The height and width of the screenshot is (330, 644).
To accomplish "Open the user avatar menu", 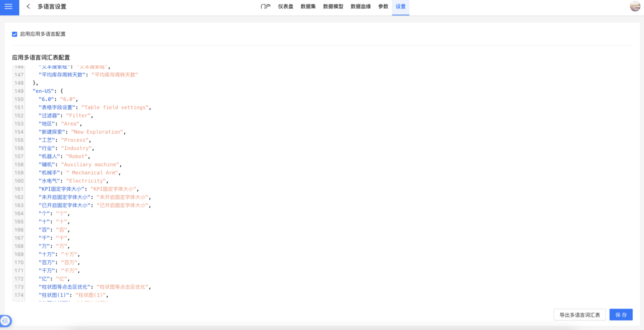I will point(635,6).
